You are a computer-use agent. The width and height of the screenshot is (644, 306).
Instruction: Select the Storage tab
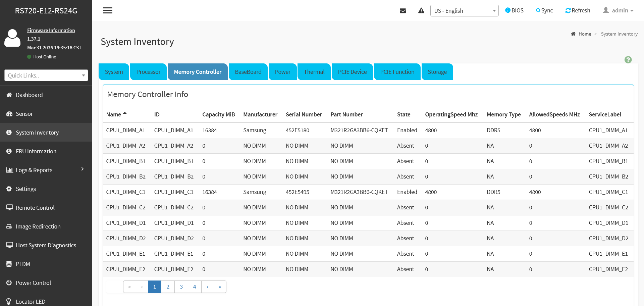pos(437,72)
